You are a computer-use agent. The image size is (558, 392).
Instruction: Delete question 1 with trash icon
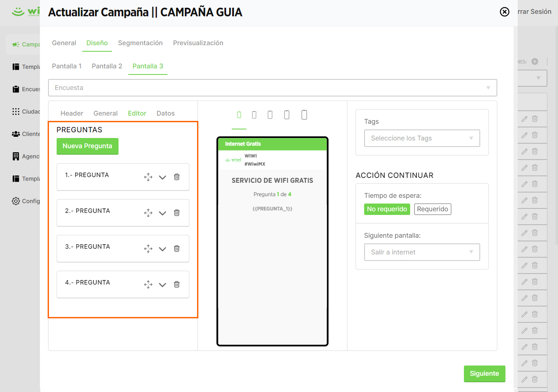[177, 177]
